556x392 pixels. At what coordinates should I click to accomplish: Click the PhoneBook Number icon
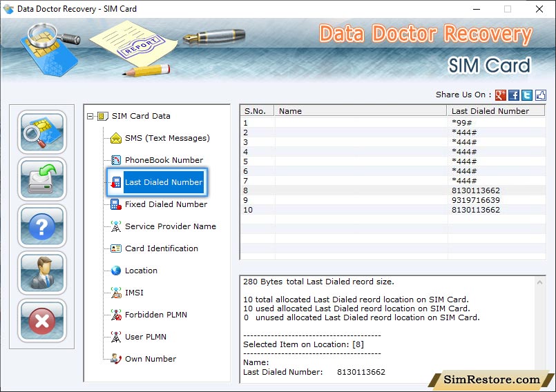[x=116, y=160]
